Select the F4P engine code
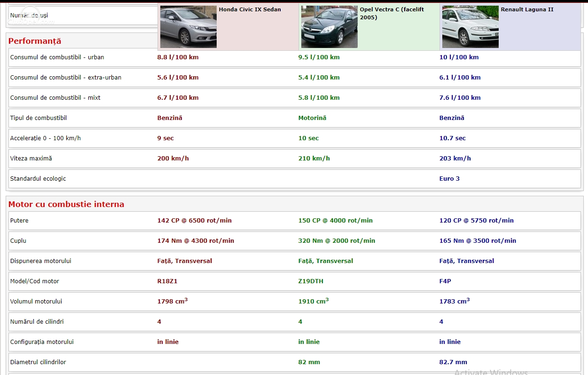This screenshot has height=375, width=588. [x=445, y=281]
